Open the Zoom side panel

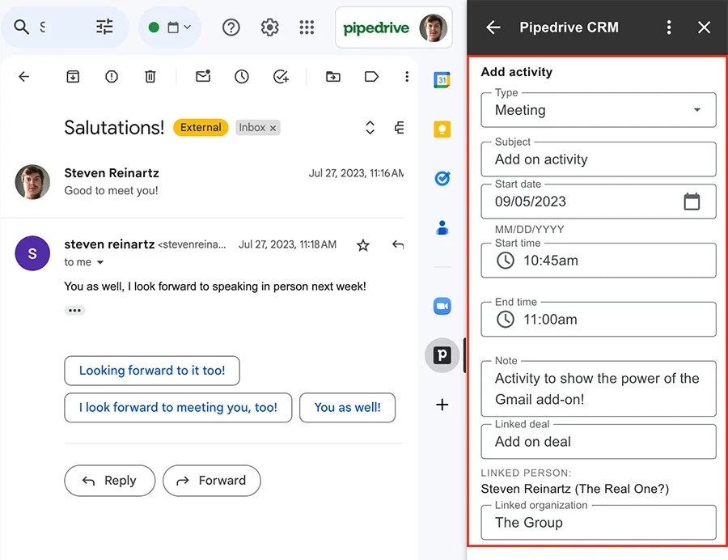click(442, 306)
